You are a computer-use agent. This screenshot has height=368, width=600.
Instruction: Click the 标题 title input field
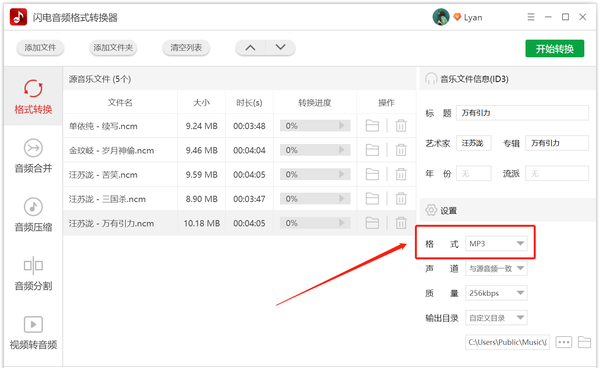pos(522,113)
